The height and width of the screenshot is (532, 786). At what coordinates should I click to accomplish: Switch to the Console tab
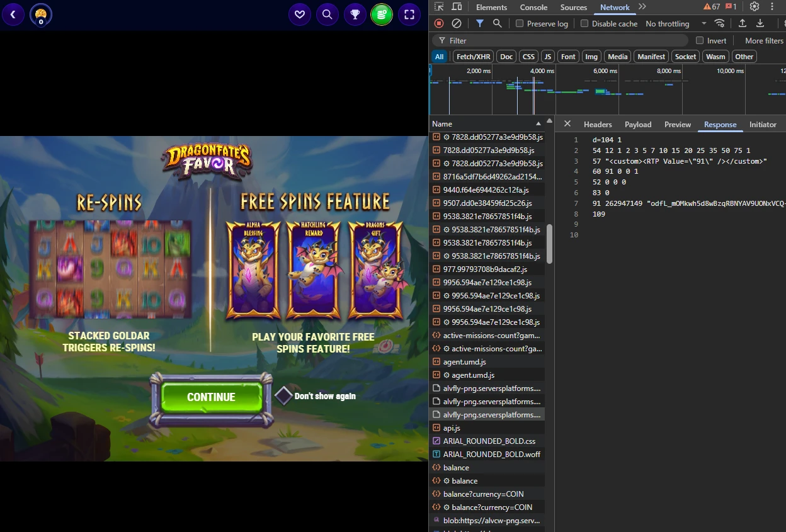(x=533, y=7)
